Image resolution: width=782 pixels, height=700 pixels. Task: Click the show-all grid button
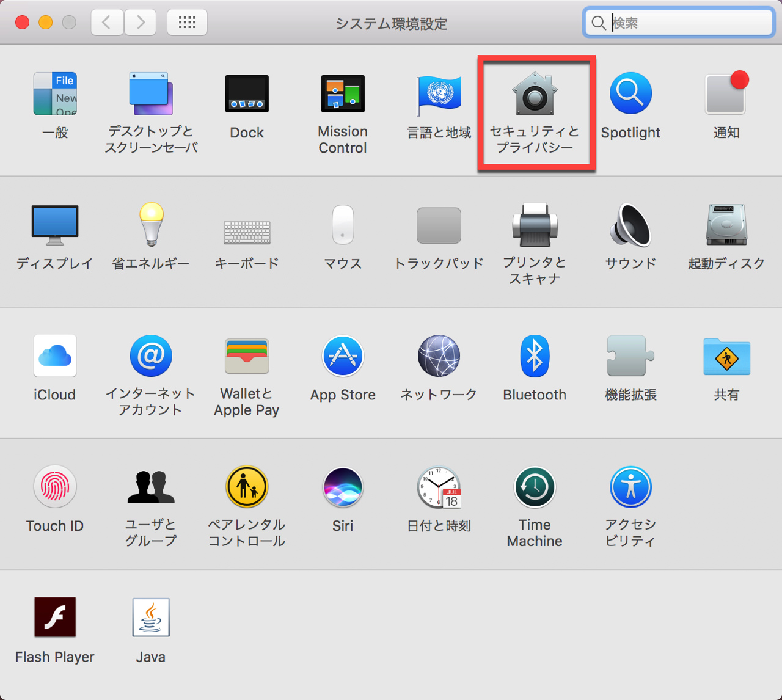[187, 23]
